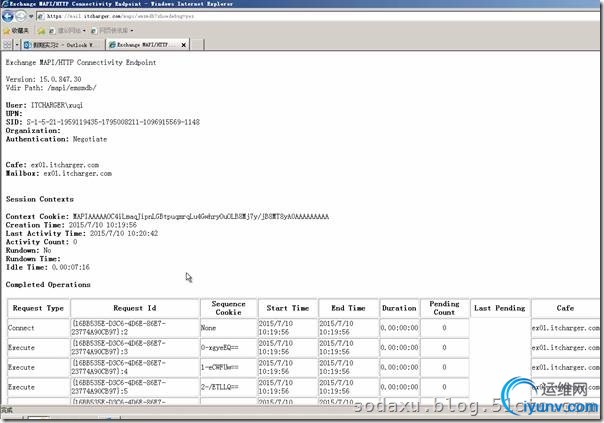Click the 'Duration' column header
Image resolution: width=604 pixels, height=423 pixels.
(399, 308)
